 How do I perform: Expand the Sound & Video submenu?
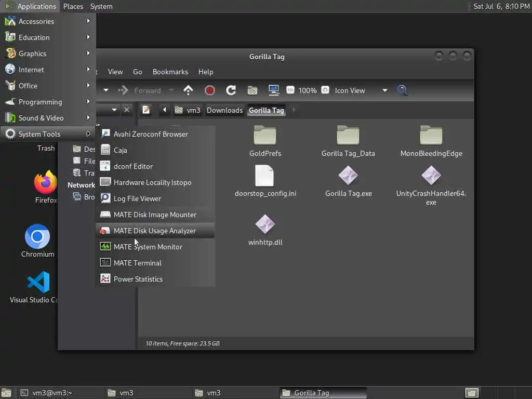tap(48, 118)
